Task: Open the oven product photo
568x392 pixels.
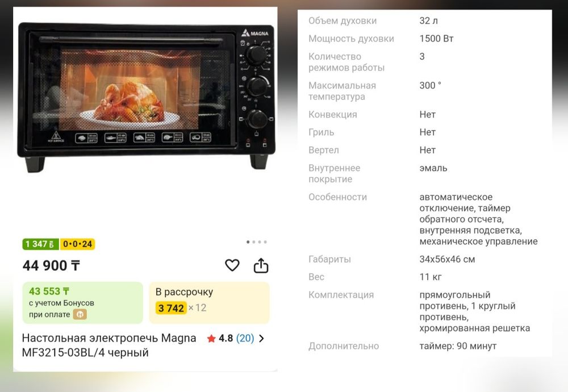Action: 146,97
